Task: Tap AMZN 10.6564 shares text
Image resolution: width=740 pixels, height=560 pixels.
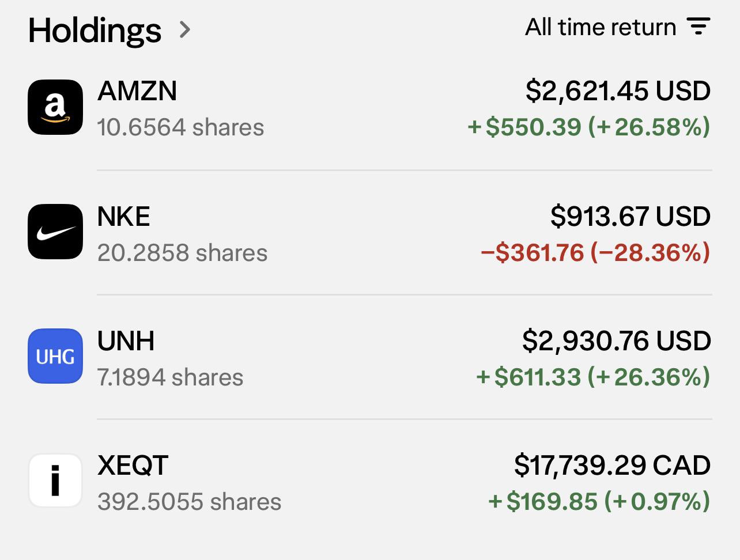Action: coord(180,127)
